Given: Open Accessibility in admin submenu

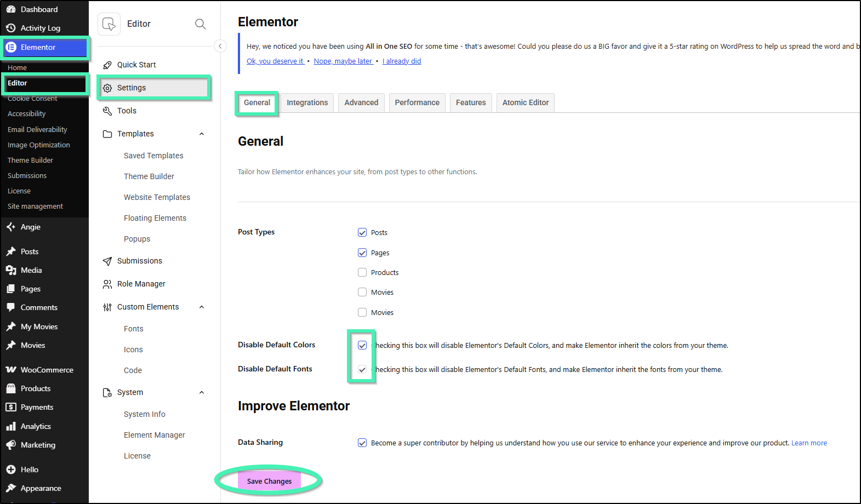Looking at the screenshot, I should 27,114.
